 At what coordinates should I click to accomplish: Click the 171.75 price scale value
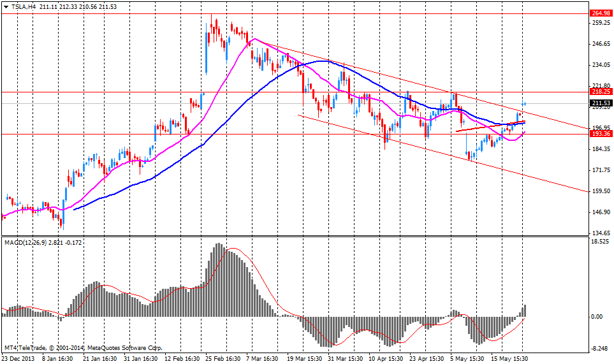(x=601, y=170)
